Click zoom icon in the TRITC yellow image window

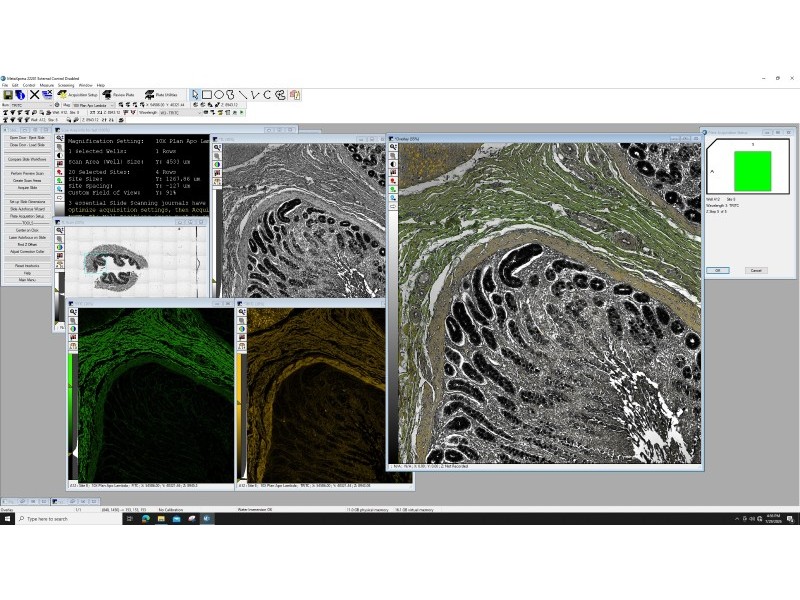tap(242, 312)
